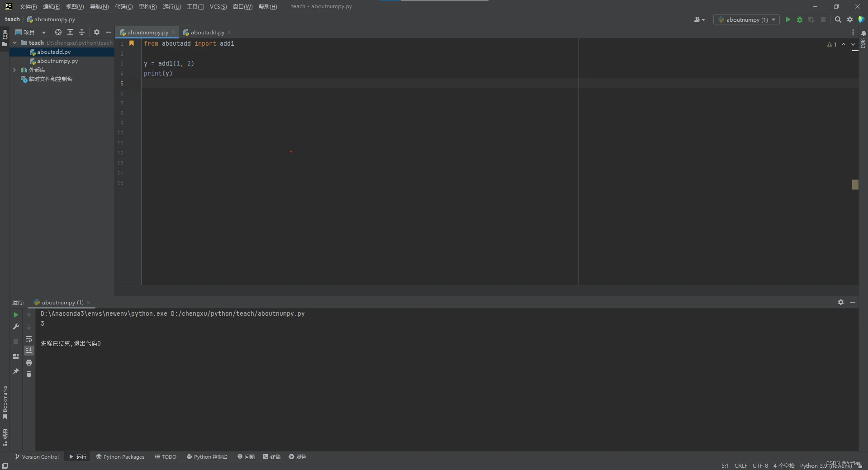Viewport: 868px width, 470px height.
Task: Toggle soft-wrap in run console
Action: tap(29, 339)
